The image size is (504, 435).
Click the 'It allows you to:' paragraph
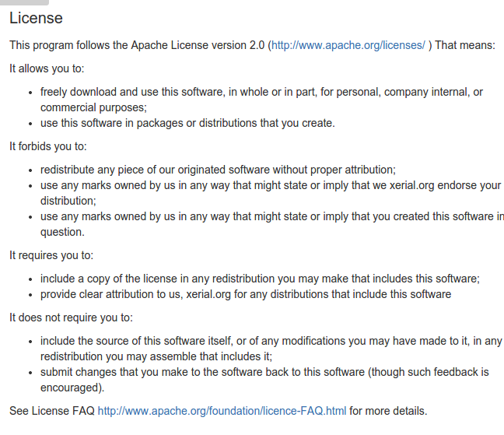pos(47,68)
